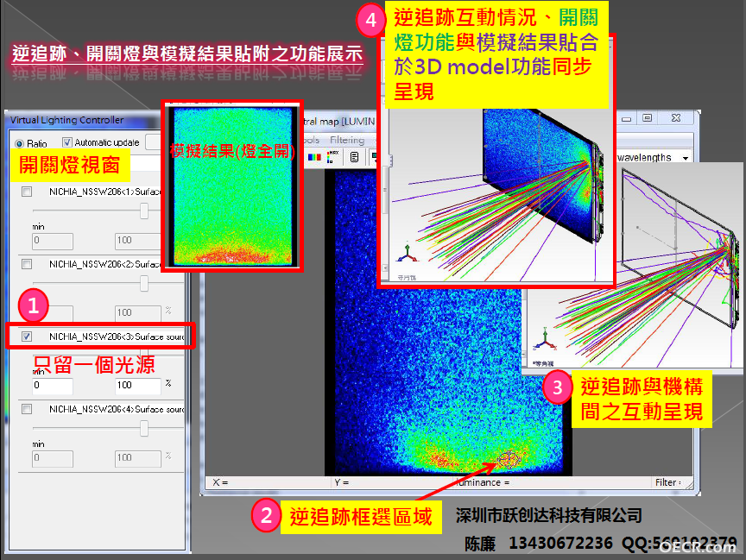746x560 pixels.
Task: Click the NICHIA_NSSW206<1> slider handle
Action: point(144,211)
